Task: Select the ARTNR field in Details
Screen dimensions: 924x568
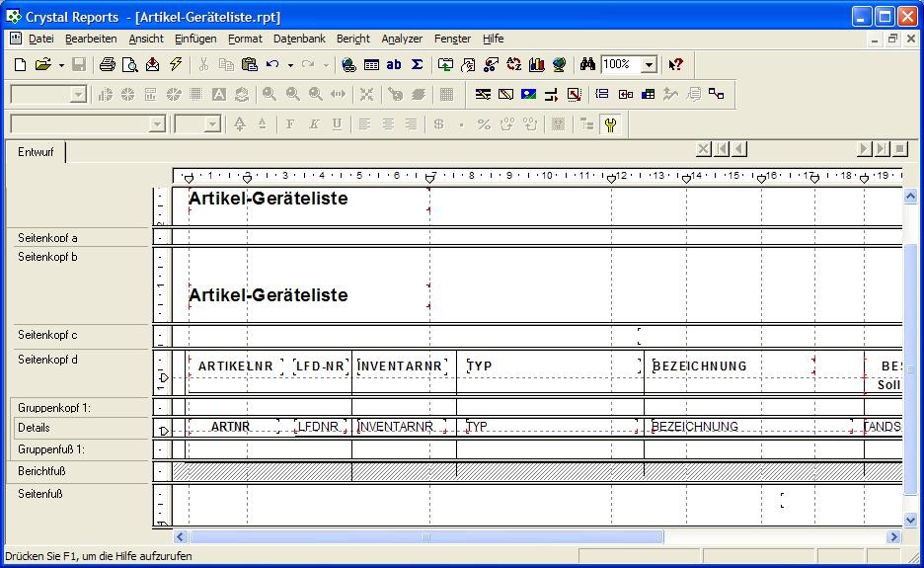Action: [x=233, y=427]
